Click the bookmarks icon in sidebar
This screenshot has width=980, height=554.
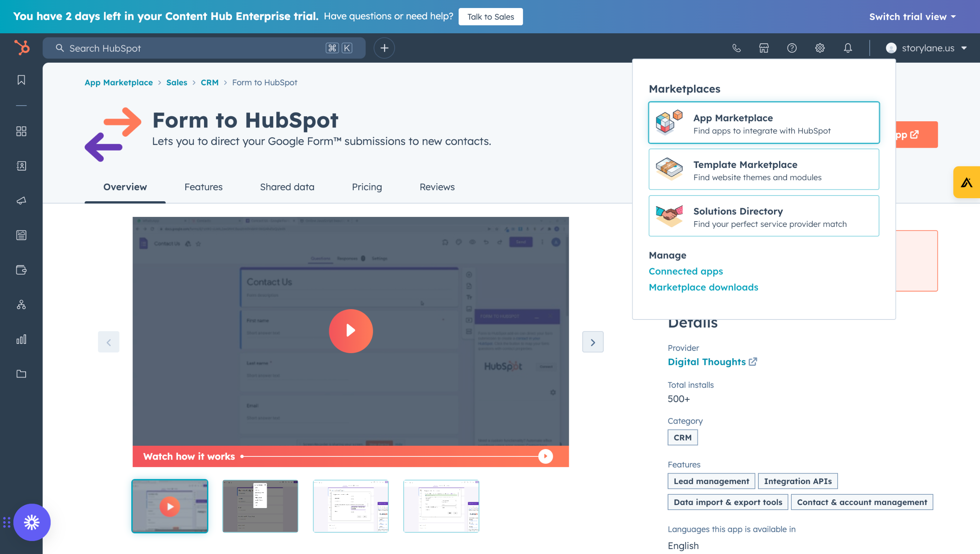pos(21,80)
